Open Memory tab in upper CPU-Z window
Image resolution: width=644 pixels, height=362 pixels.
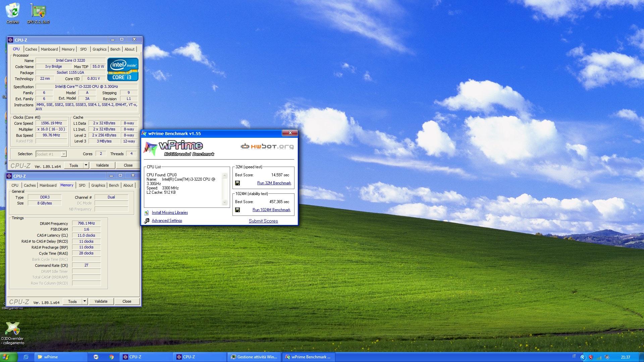coord(68,49)
